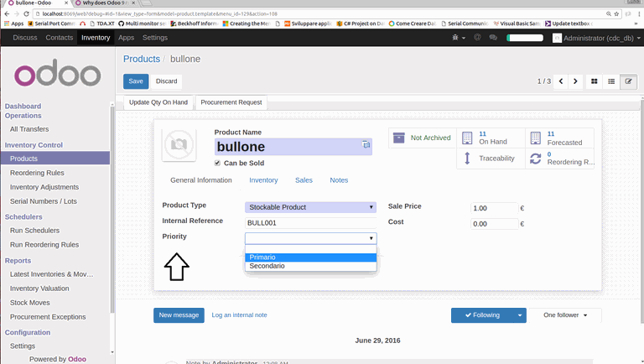Click the product image placeholder
The image size is (644, 364).
click(179, 144)
